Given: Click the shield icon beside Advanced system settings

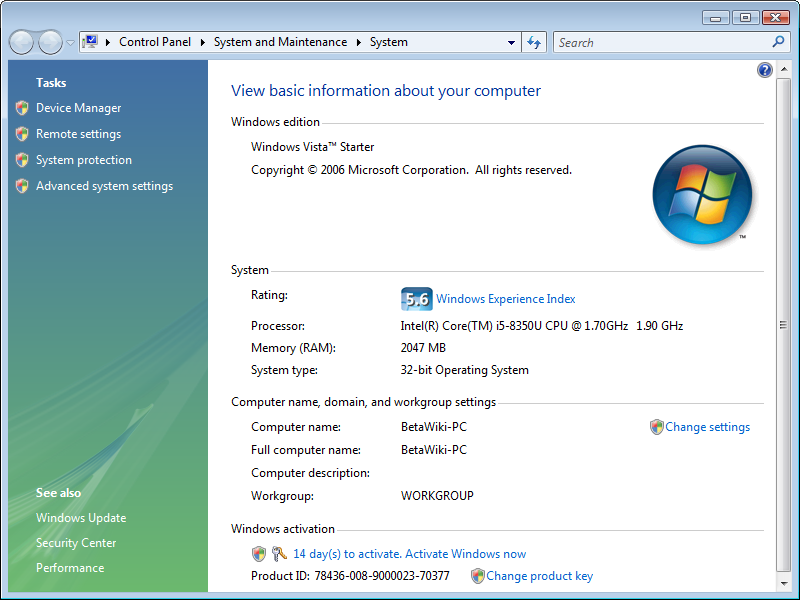Looking at the screenshot, I should [x=22, y=186].
